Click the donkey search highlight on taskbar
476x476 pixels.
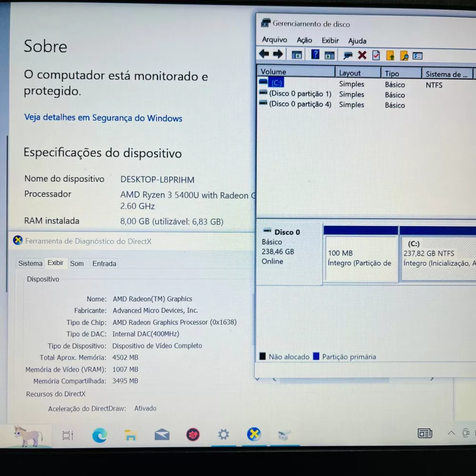(28, 436)
